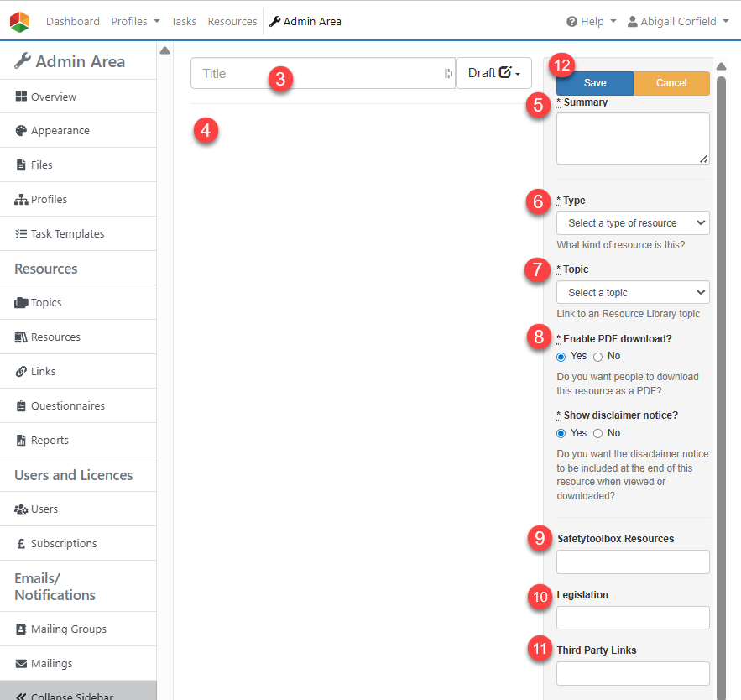
Task: Open the Draft status dropdown
Action: tap(493, 73)
